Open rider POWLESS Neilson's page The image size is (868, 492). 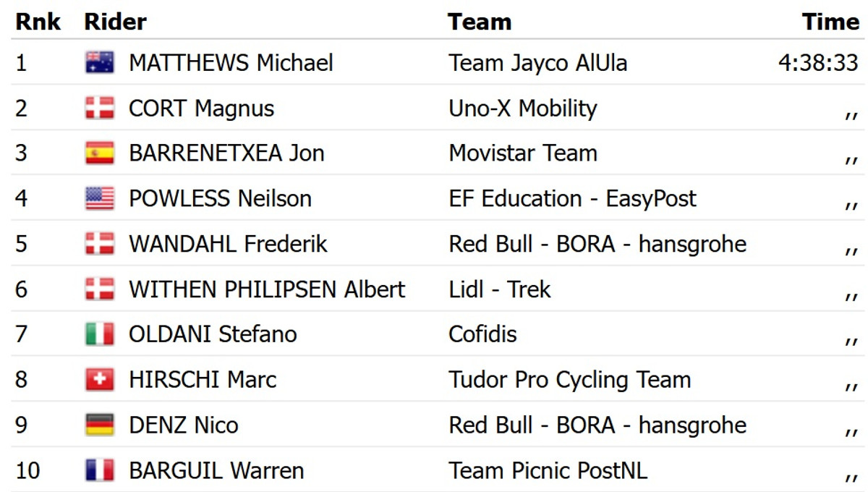pyautogui.click(x=220, y=198)
